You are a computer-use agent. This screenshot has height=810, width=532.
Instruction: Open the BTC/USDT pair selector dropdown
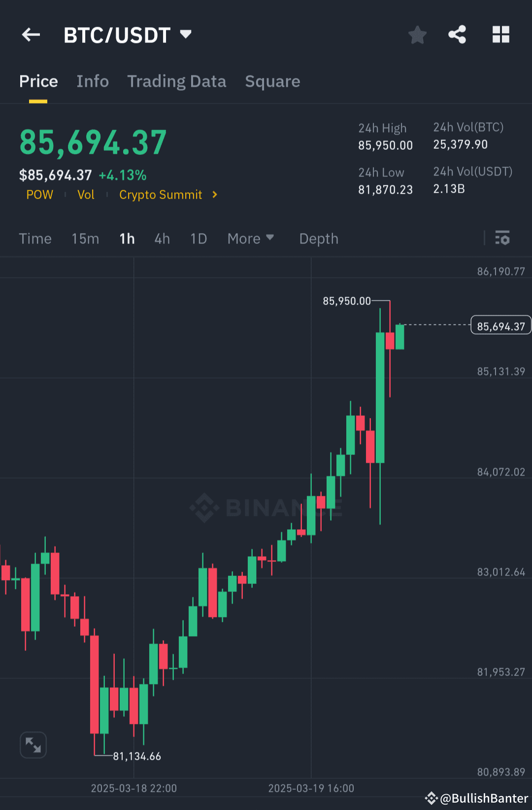[186, 34]
